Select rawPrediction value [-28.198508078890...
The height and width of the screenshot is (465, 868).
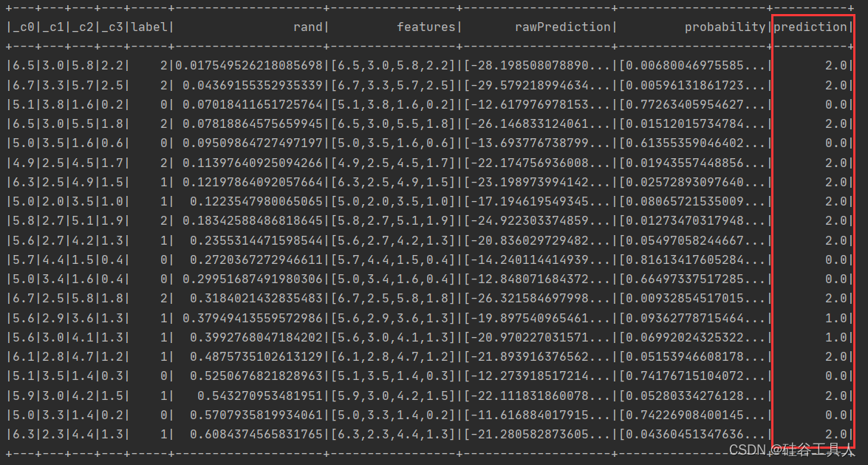point(537,65)
